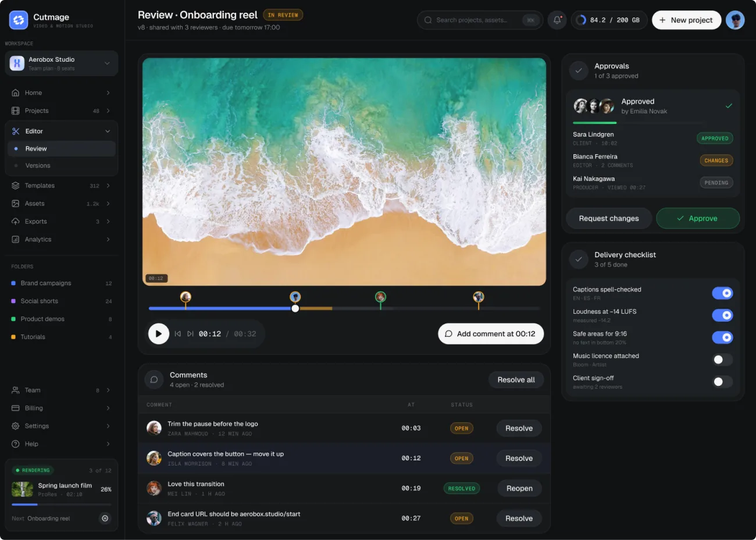Skip to previous marker in player
756x540 pixels.
[x=178, y=334]
